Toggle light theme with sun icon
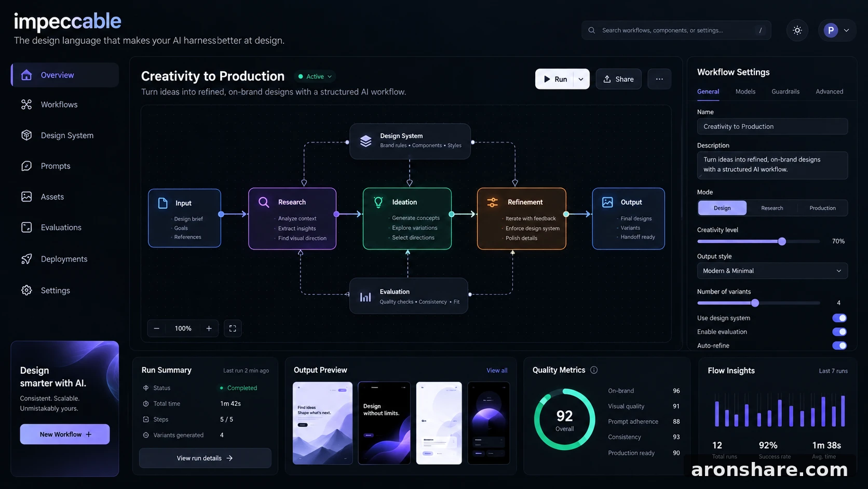 click(x=797, y=30)
